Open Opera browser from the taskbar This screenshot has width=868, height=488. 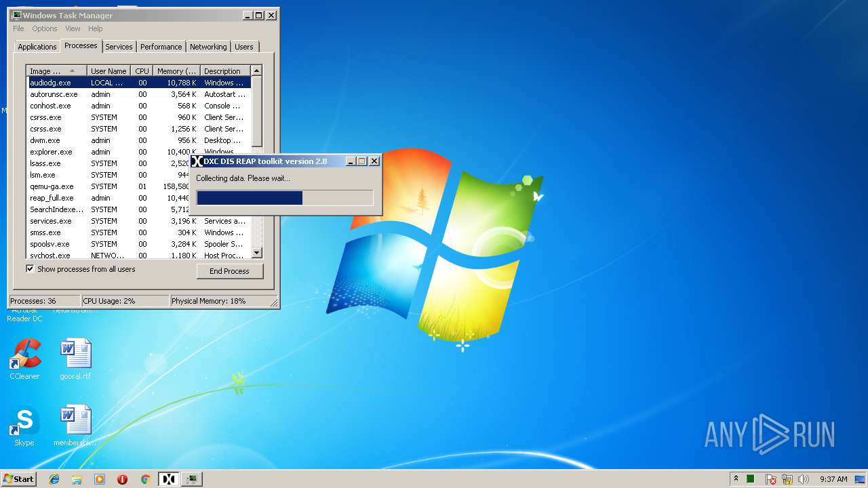point(123,479)
